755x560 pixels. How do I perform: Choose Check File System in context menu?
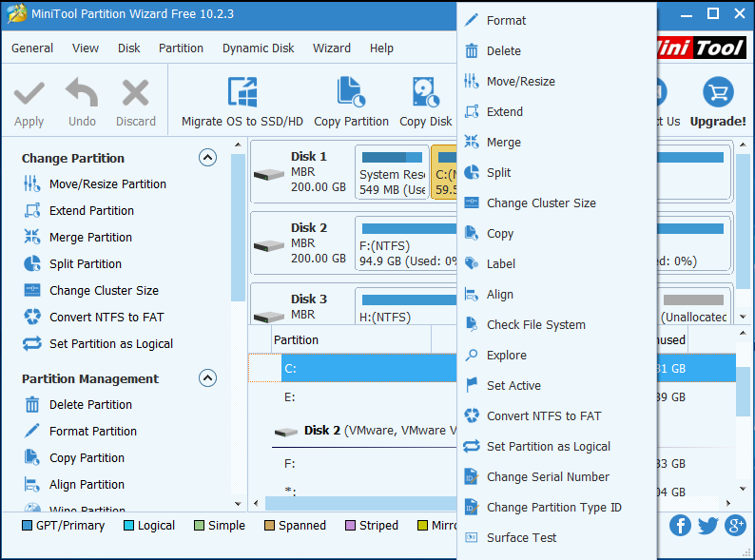click(x=556, y=324)
